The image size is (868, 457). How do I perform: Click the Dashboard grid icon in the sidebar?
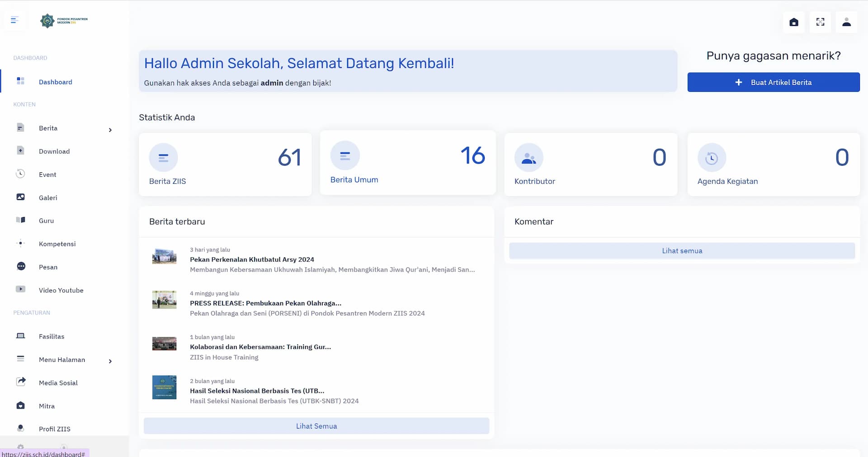point(20,81)
